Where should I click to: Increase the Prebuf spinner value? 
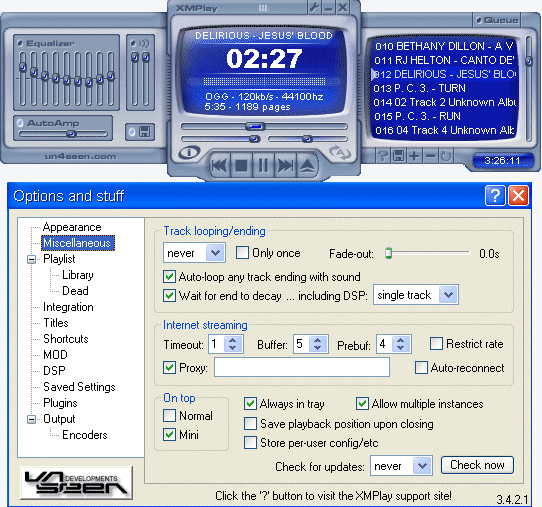tap(401, 340)
